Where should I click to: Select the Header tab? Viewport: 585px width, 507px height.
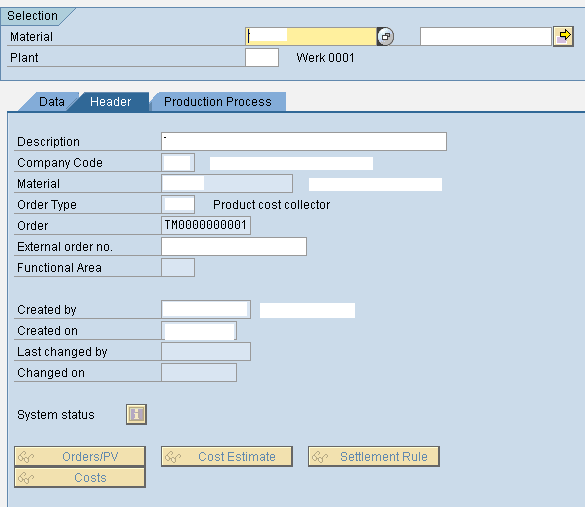coord(110,102)
